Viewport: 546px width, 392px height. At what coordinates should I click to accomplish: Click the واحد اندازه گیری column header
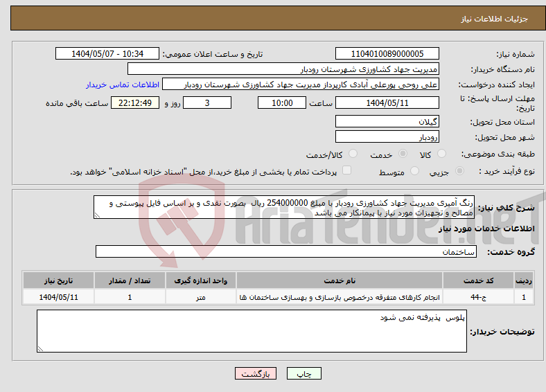click(200, 280)
